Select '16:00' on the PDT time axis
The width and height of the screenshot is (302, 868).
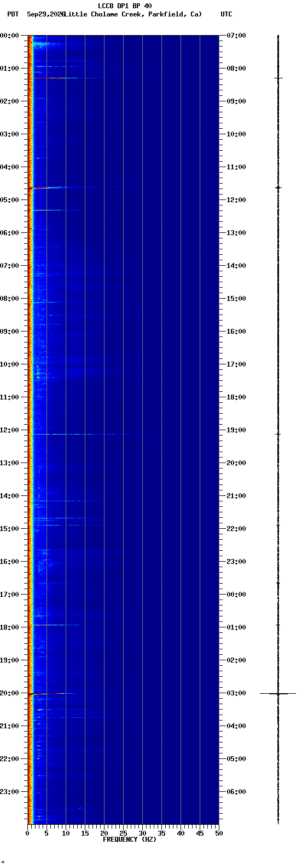[x=10, y=562]
